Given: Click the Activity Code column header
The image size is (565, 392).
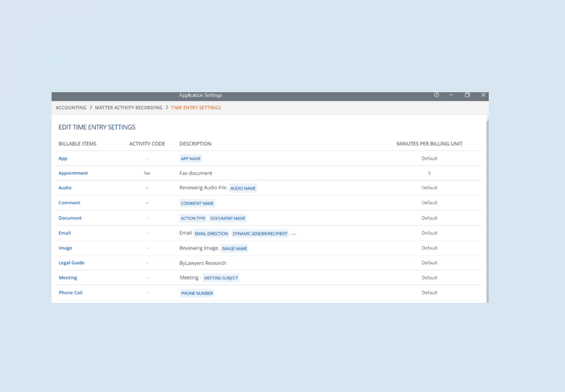Looking at the screenshot, I should (x=147, y=144).
